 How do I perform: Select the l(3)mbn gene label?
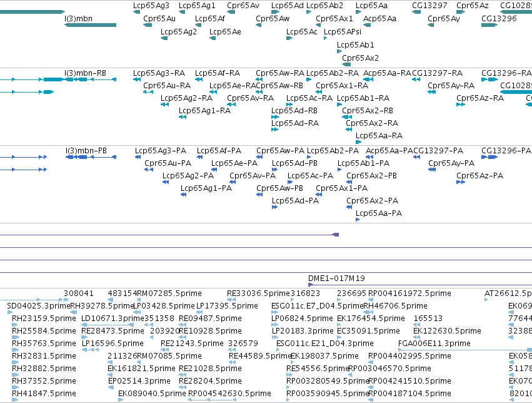tap(78, 19)
